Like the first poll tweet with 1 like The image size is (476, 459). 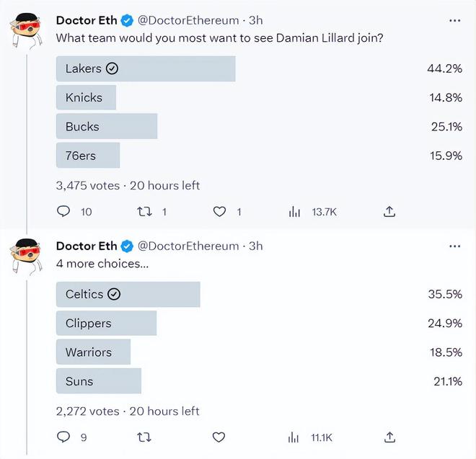(219, 211)
